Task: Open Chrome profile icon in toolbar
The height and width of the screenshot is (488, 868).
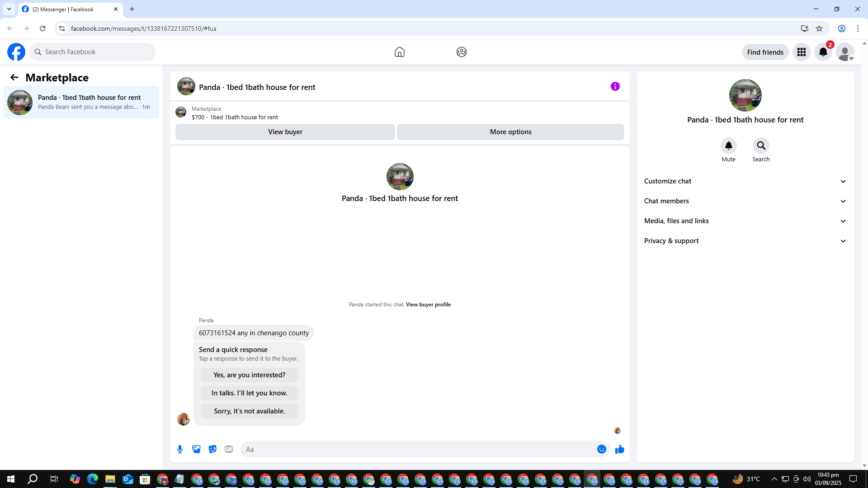Action: [842, 28]
